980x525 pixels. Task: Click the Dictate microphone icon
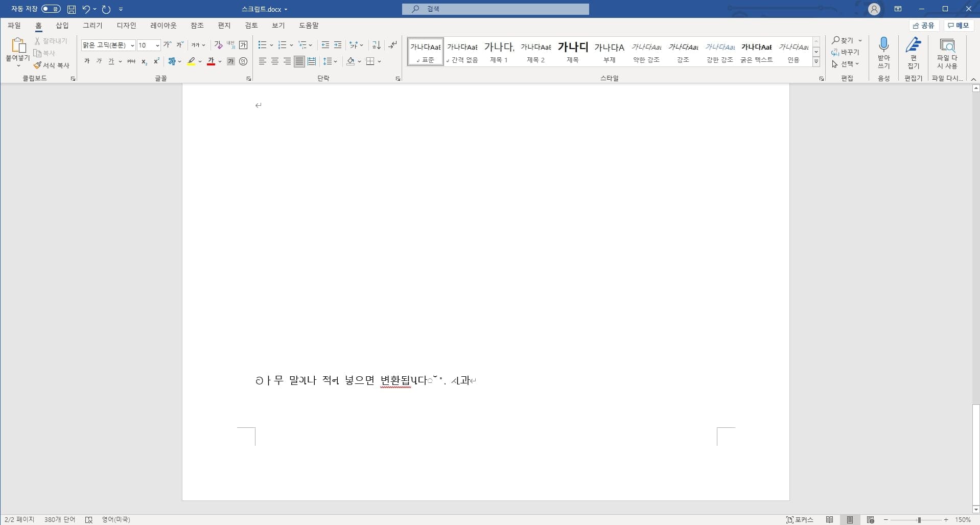click(883, 46)
